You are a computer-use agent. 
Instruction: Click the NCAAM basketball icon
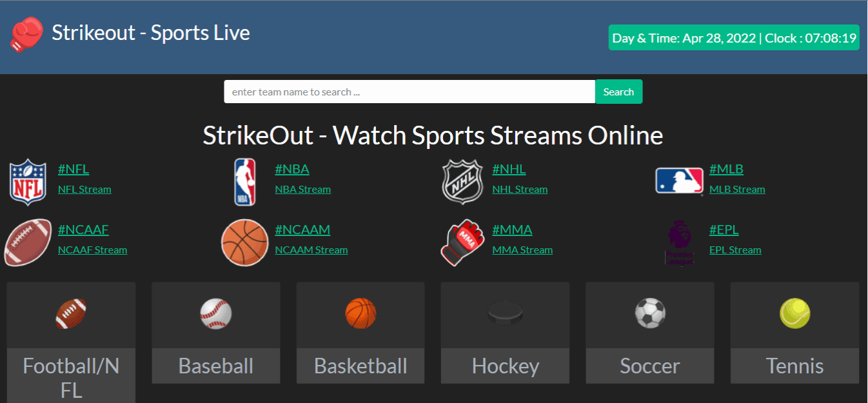coord(245,242)
